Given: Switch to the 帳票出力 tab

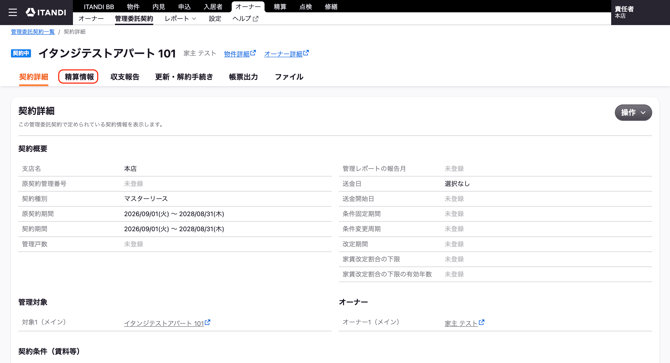Looking at the screenshot, I should pos(244,77).
